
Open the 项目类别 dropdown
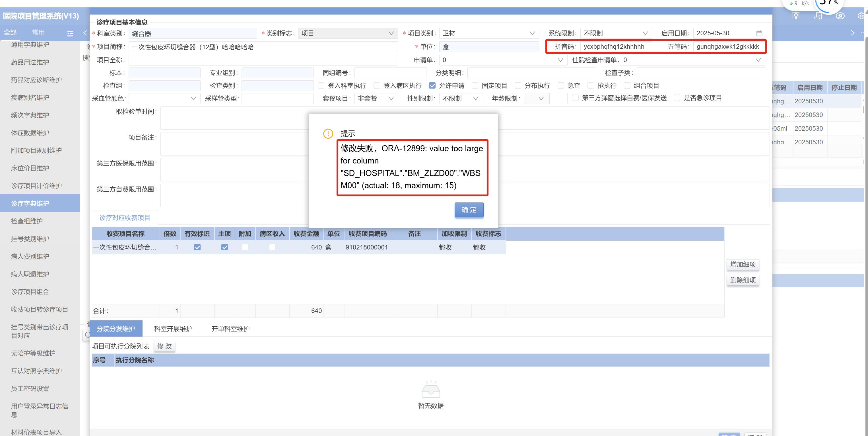(488, 33)
